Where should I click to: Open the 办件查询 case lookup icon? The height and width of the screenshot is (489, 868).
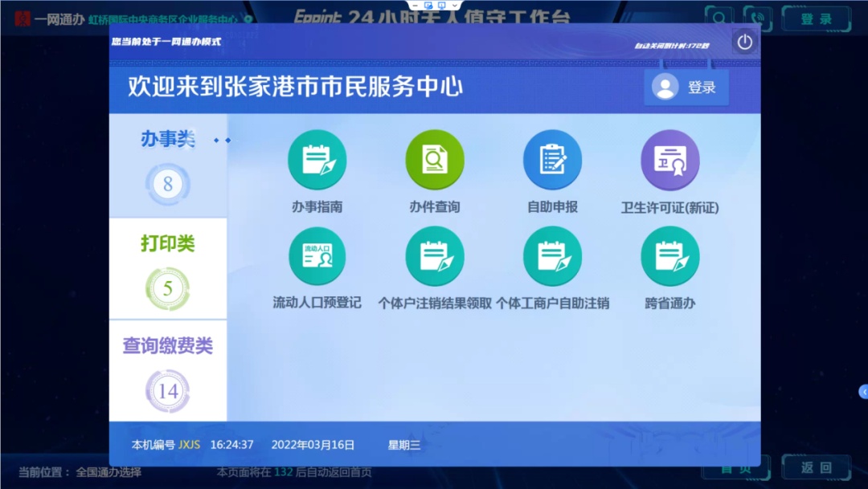(434, 160)
